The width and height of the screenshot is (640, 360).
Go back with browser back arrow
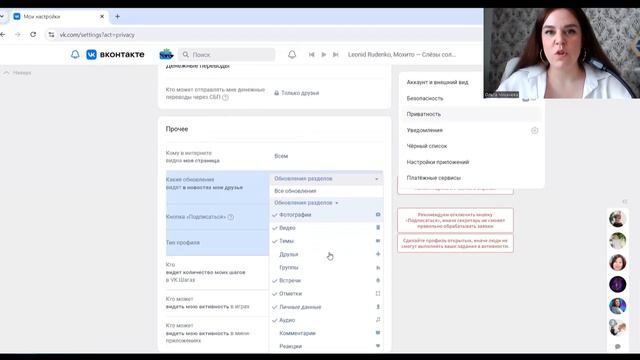click(x=3, y=35)
